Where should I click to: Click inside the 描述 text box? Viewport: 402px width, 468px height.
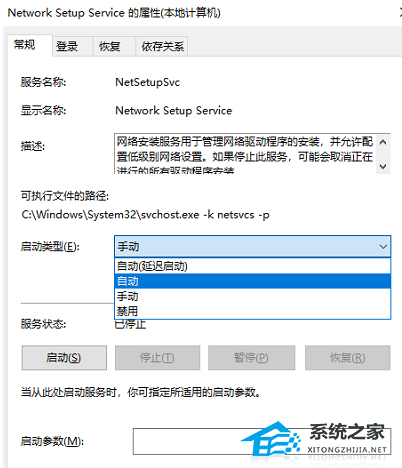[x=245, y=154]
